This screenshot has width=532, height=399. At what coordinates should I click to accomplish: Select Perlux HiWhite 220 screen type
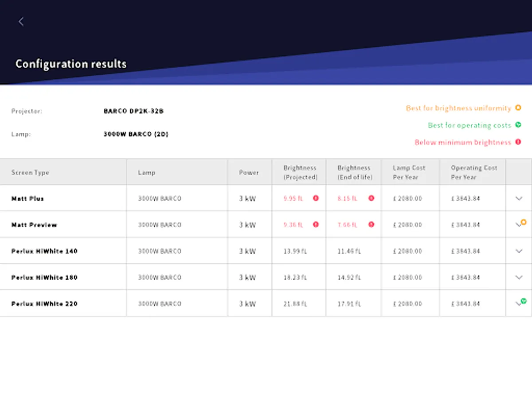point(44,304)
